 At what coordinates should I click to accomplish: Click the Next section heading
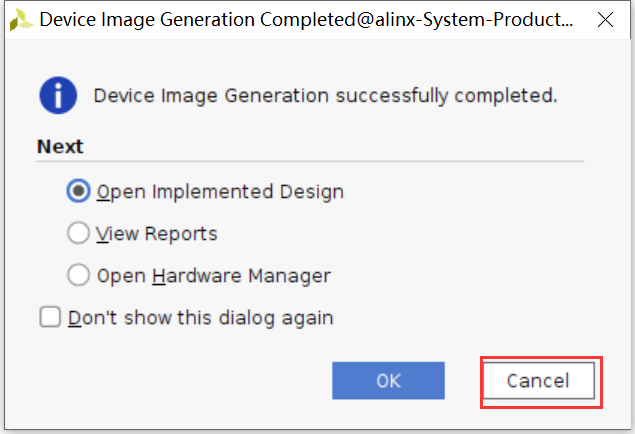60,147
